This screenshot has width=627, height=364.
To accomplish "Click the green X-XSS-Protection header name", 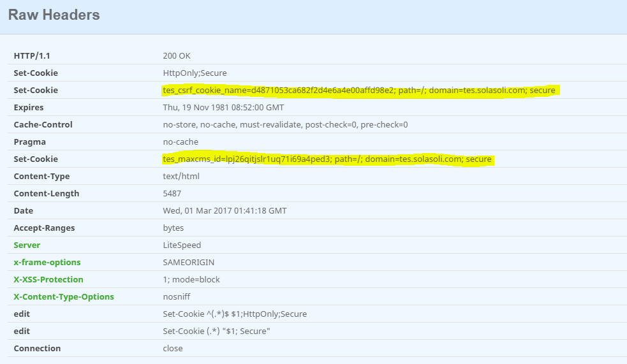I will [48, 279].
